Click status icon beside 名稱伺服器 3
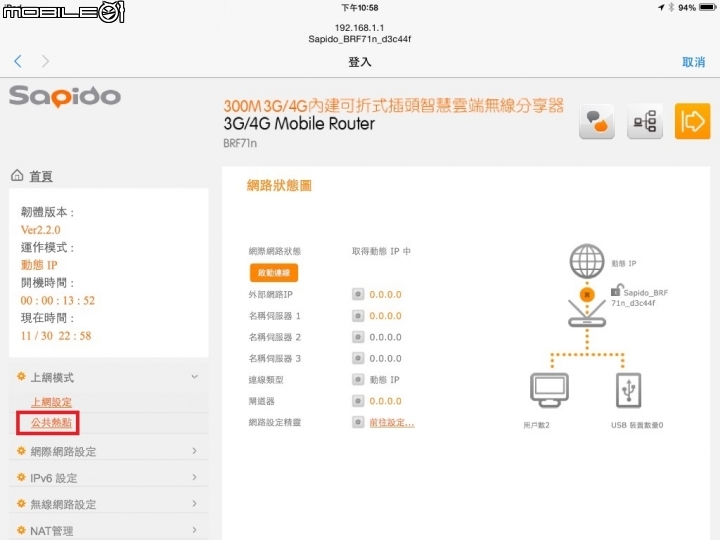The image size is (720, 540). 358,358
